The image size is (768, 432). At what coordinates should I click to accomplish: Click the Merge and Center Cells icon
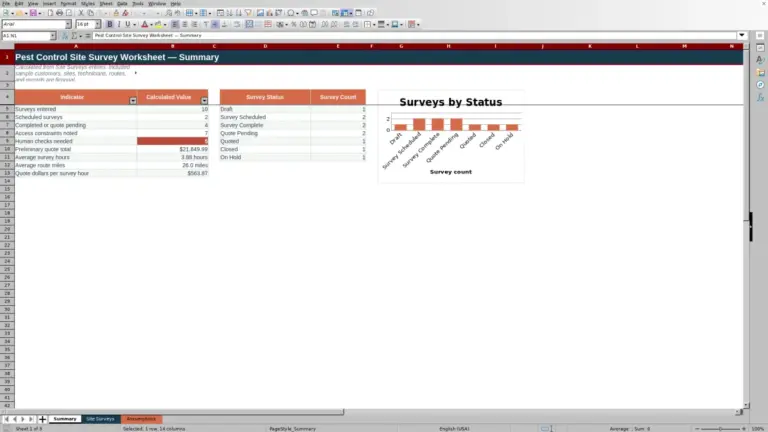pyautogui.click(x=249, y=24)
